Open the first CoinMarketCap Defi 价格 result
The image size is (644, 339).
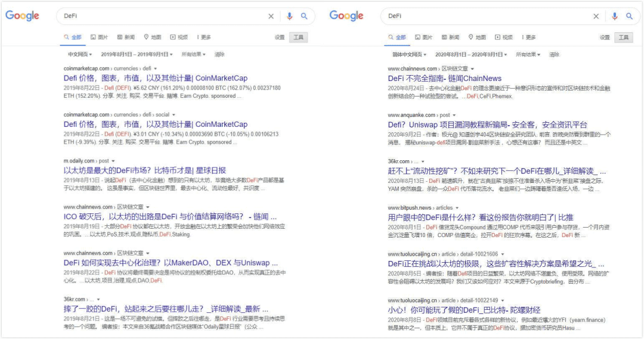156,78
